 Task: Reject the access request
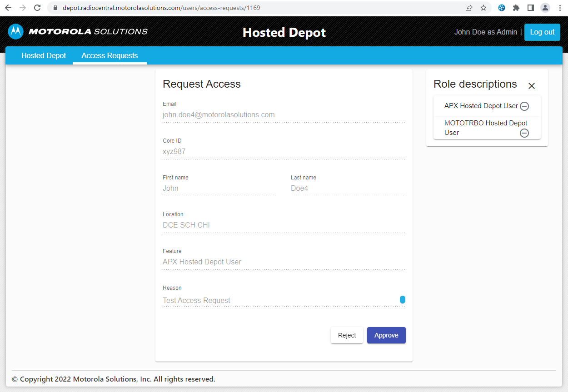[x=347, y=335]
